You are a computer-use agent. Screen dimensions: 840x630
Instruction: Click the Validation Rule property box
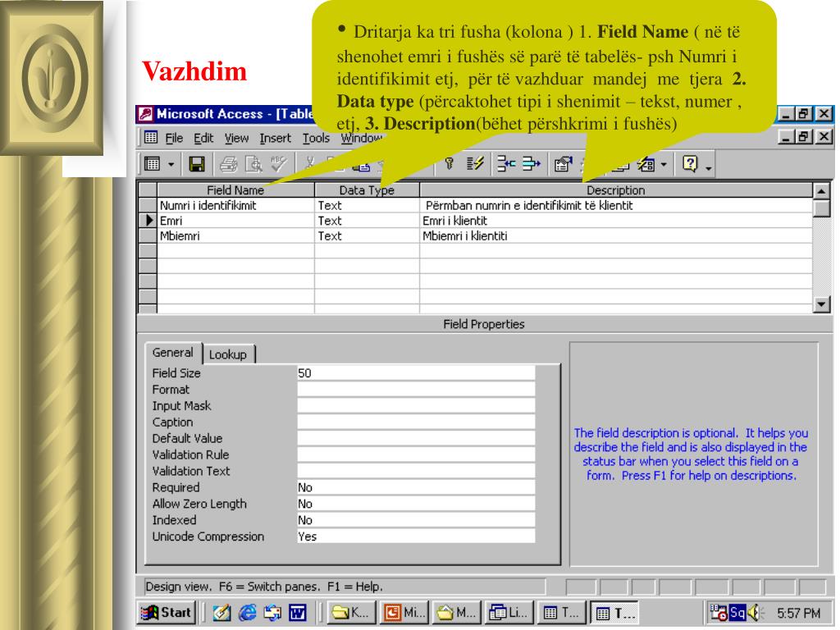click(x=416, y=454)
